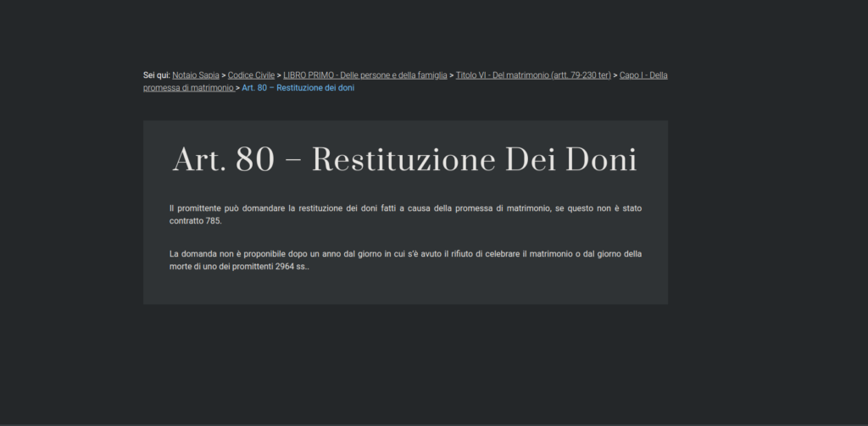Viewport: 868px width, 426px height.
Task: Go to Codice Civile breadcrumb
Action: pos(251,75)
